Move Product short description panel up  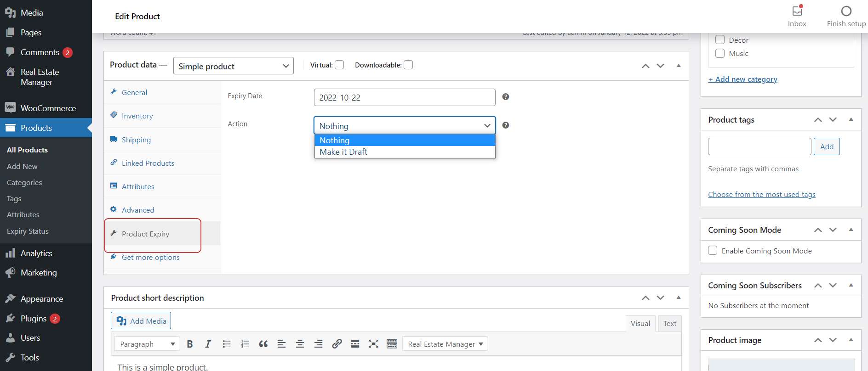pos(646,298)
